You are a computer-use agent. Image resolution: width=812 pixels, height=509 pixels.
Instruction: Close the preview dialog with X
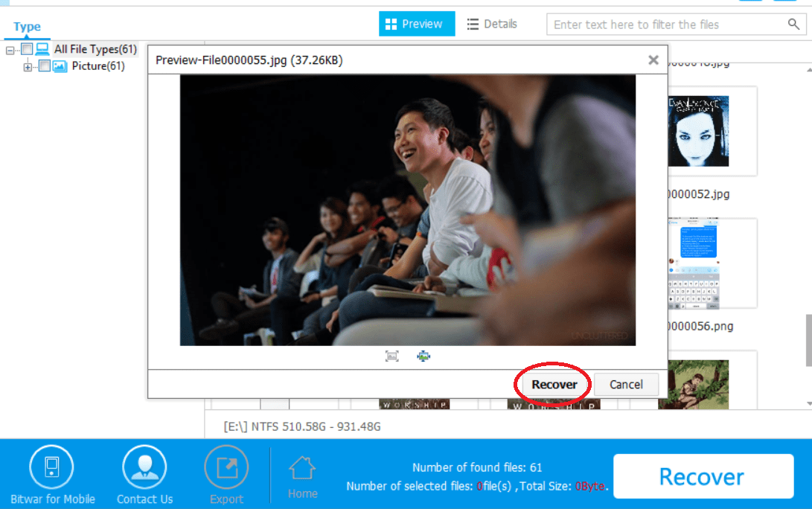pos(653,60)
